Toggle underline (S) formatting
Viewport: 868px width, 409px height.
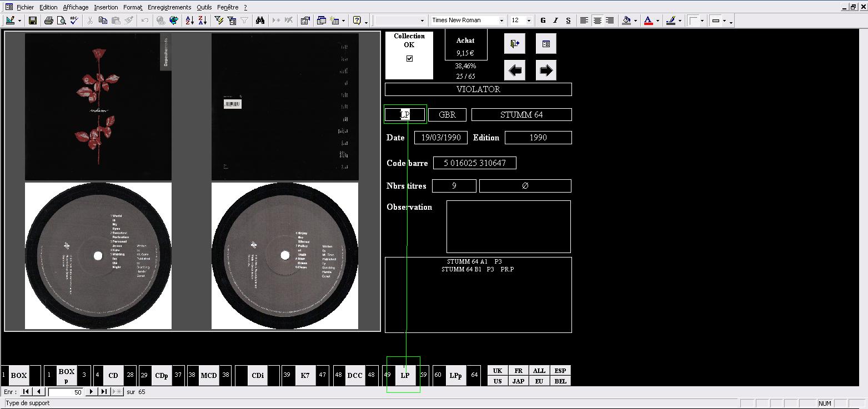[568, 21]
